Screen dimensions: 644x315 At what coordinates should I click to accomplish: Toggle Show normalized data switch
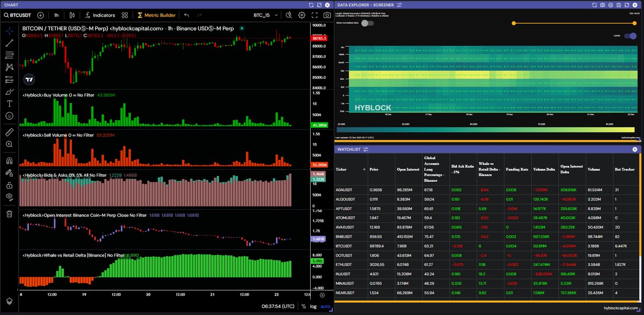click(x=368, y=23)
